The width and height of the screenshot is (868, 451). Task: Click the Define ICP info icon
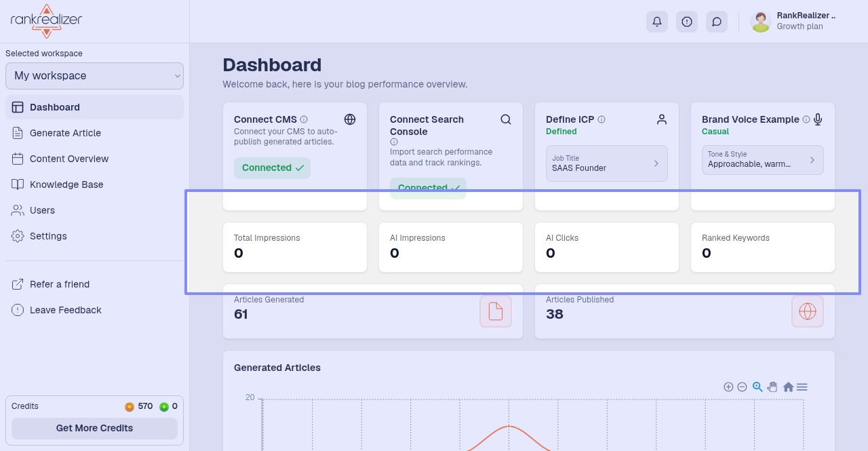click(601, 119)
